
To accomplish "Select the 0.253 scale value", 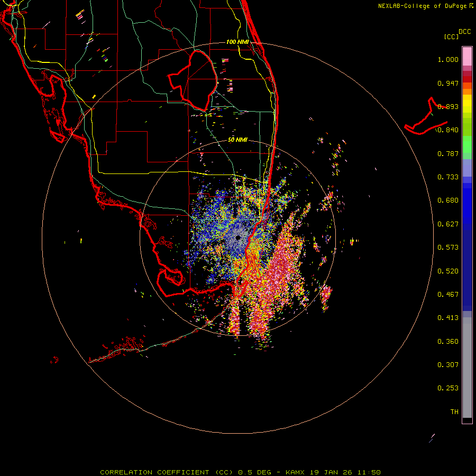I will (448, 388).
